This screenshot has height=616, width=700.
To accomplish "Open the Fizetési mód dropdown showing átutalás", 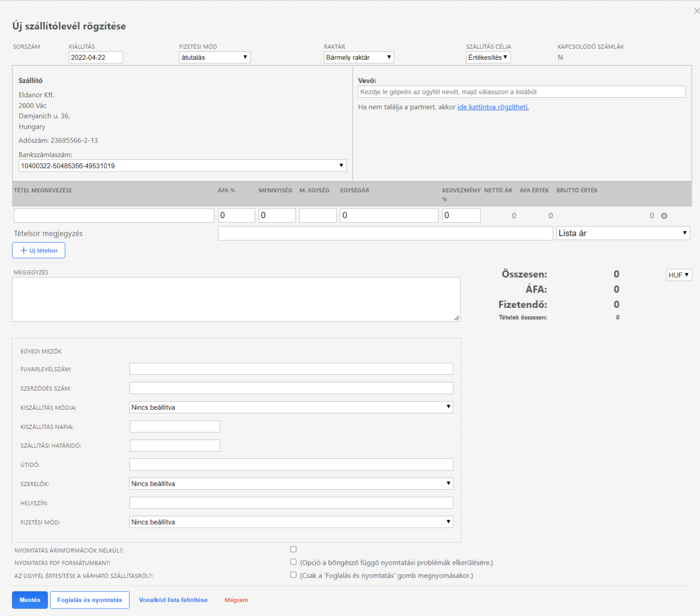I will pyautogui.click(x=214, y=57).
